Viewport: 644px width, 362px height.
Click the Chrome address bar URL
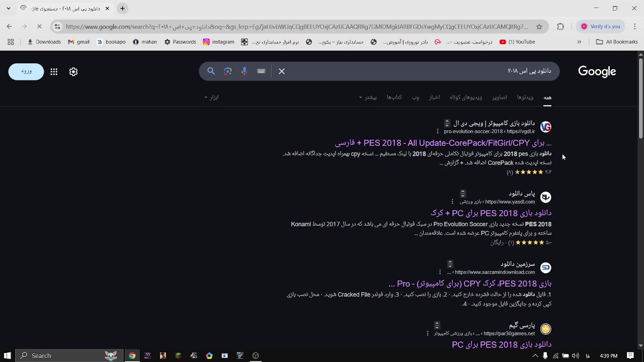pos(297,27)
